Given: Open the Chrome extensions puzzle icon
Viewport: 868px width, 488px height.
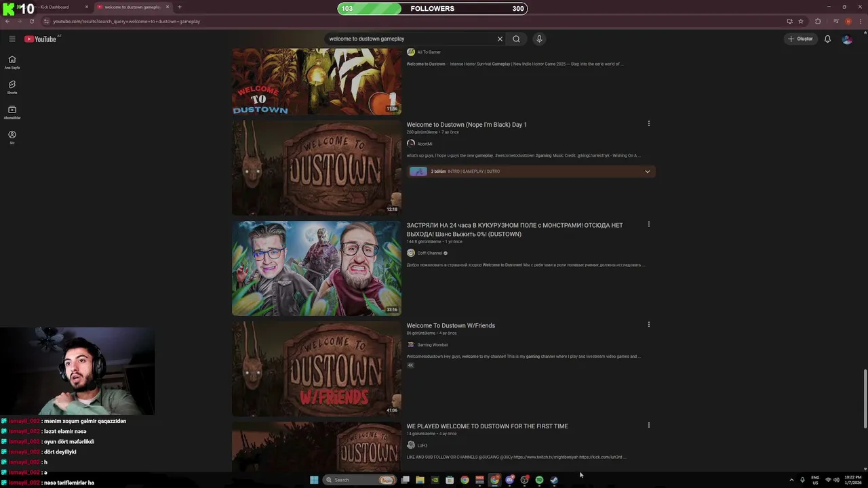Looking at the screenshot, I should pos(818,21).
